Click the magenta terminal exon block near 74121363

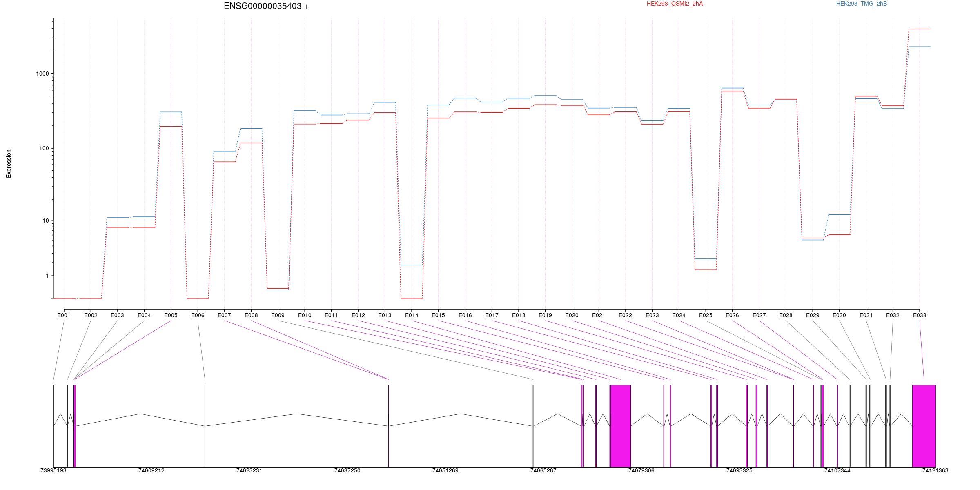pos(924,426)
